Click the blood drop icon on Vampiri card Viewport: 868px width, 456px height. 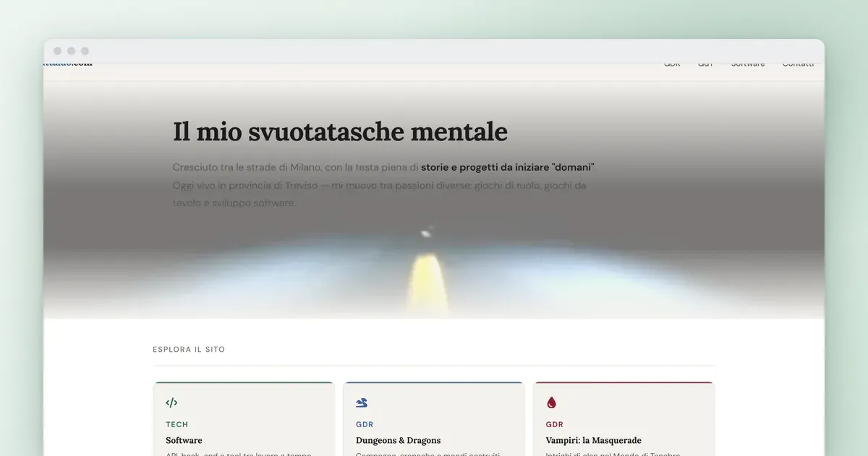click(x=551, y=402)
